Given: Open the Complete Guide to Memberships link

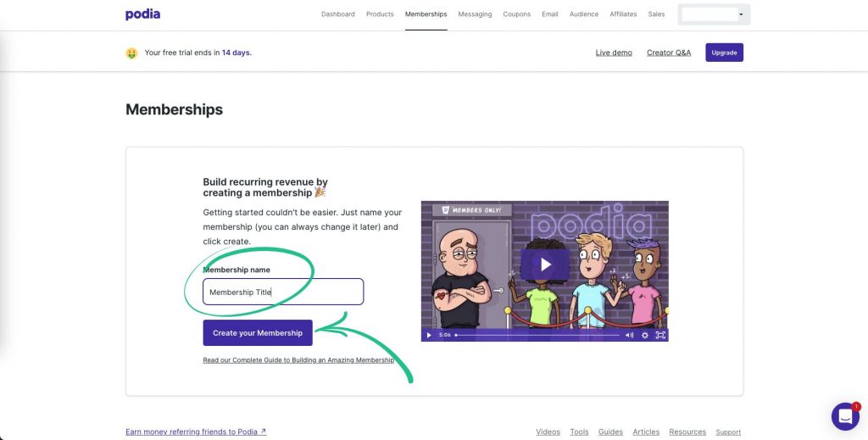Looking at the screenshot, I should pos(298,360).
